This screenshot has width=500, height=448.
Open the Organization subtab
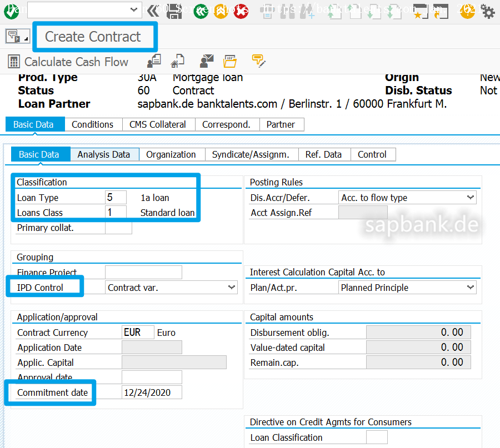(x=171, y=154)
